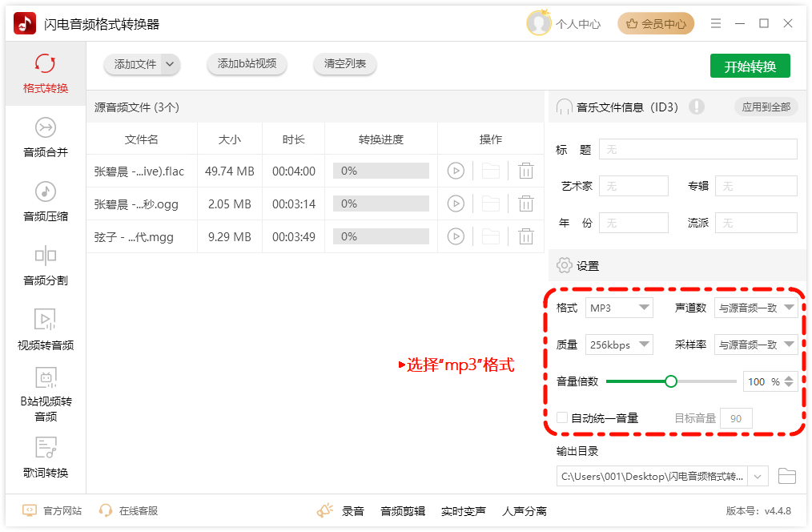
Task: Open 音频压缩 sidebar tool
Action: (46, 202)
